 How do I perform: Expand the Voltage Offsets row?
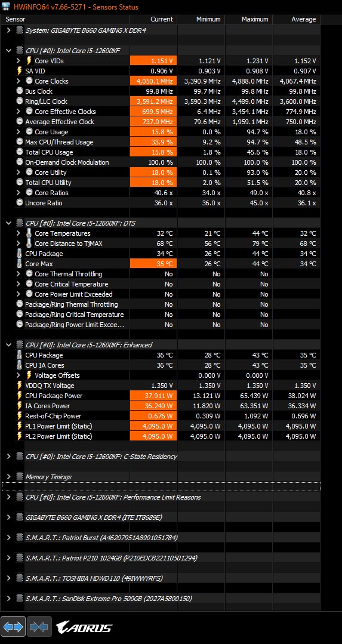[18, 375]
